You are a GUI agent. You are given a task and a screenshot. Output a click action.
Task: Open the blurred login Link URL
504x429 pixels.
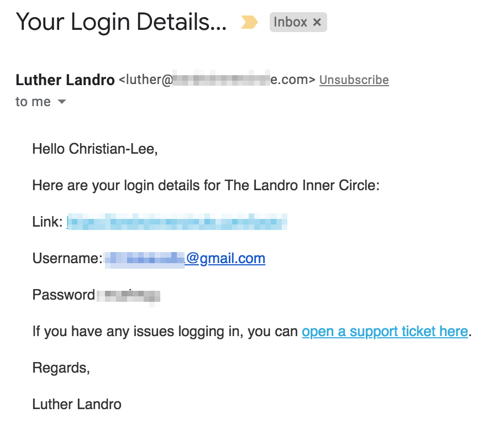click(177, 222)
